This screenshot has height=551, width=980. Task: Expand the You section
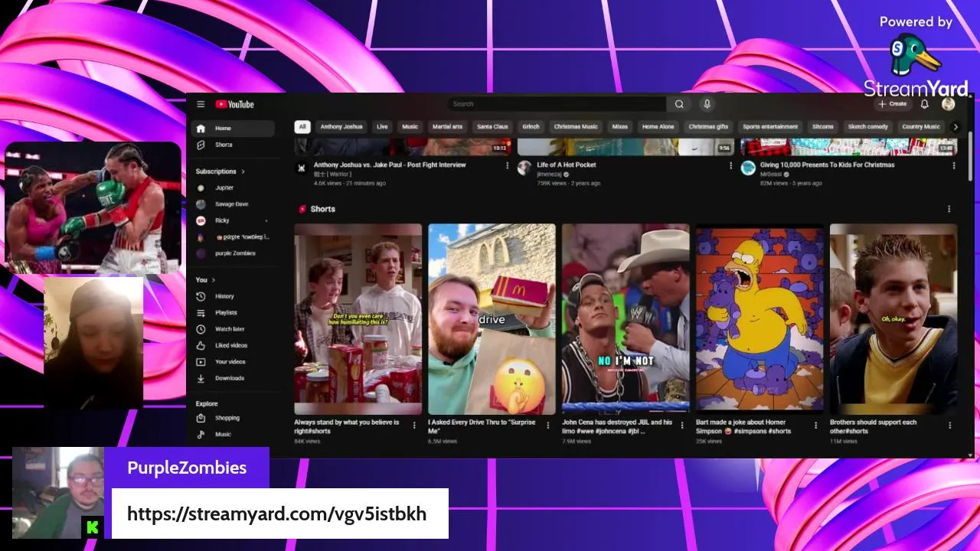(x=205, y=280)
